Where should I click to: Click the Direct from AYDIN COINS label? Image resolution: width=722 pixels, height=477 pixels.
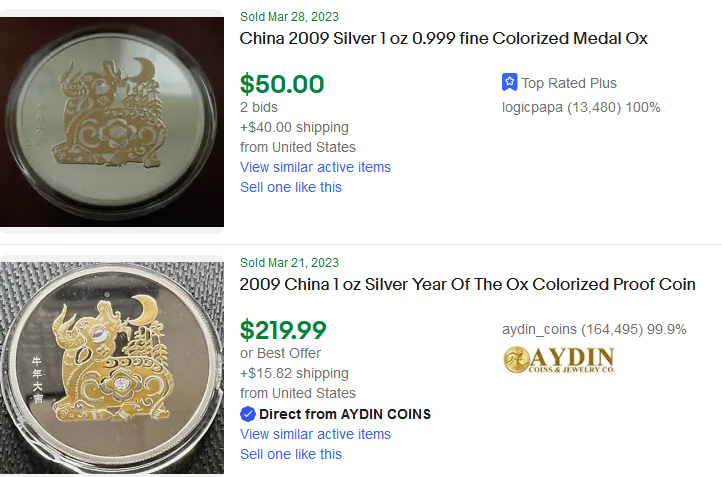[345, 414]
